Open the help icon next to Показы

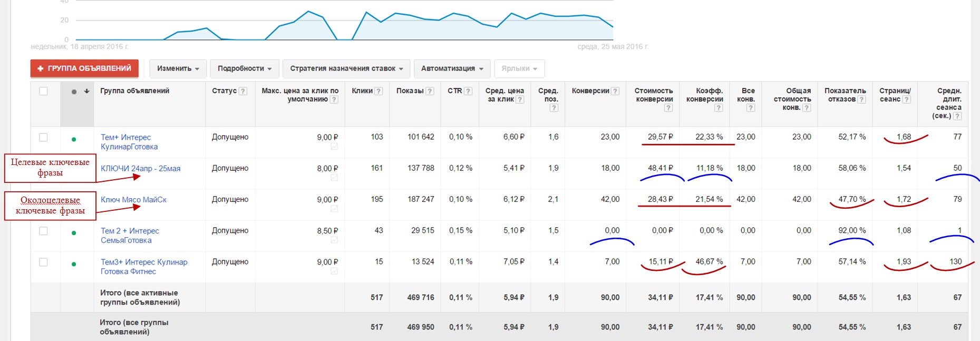coord(430,91)
